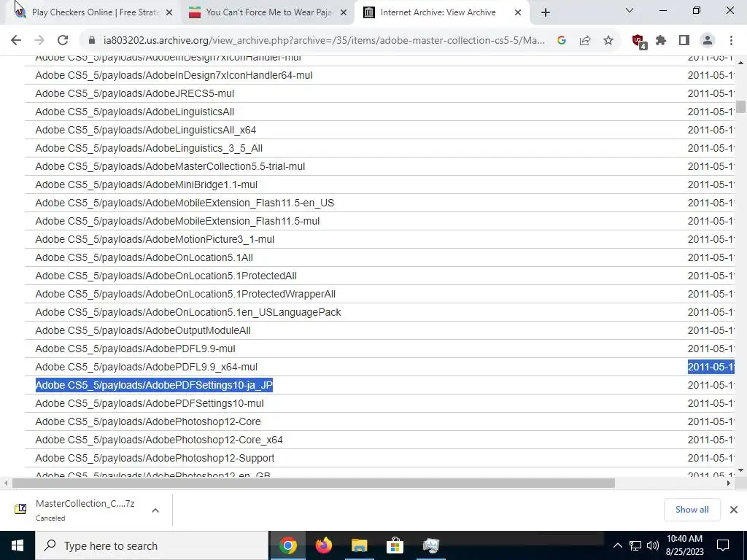
Task: Open the Google icon in the address bar
Action: tap(562, 41)
